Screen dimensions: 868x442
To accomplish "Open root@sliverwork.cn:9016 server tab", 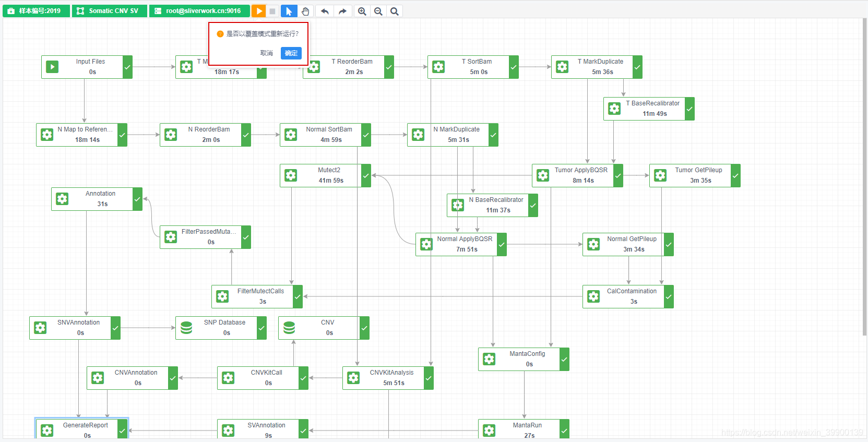I will [199, 11].
